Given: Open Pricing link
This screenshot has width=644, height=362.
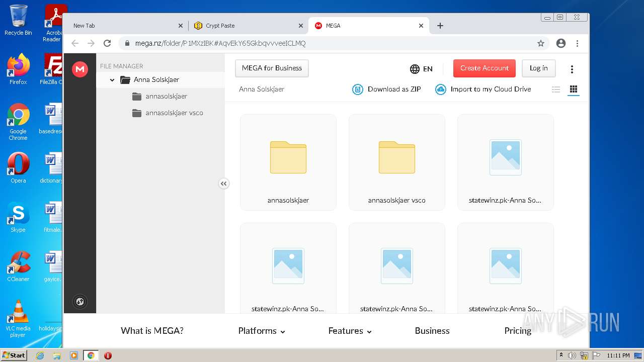Looking at the screenshot, I should pos(518,331).
